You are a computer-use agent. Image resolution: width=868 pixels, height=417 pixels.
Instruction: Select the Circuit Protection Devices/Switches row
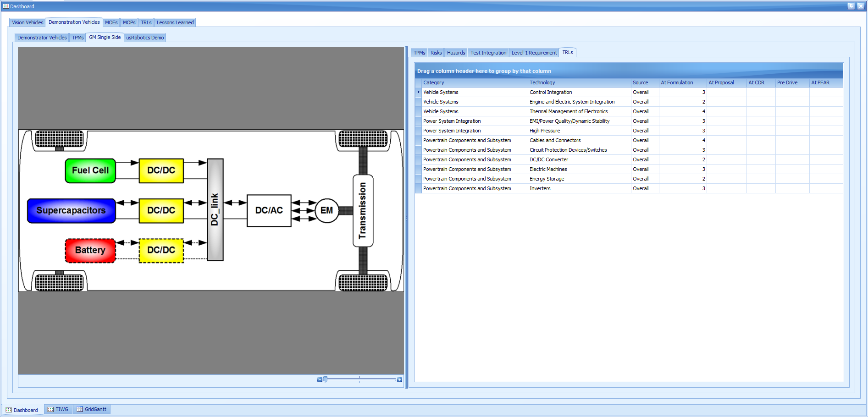pos(629,150)
